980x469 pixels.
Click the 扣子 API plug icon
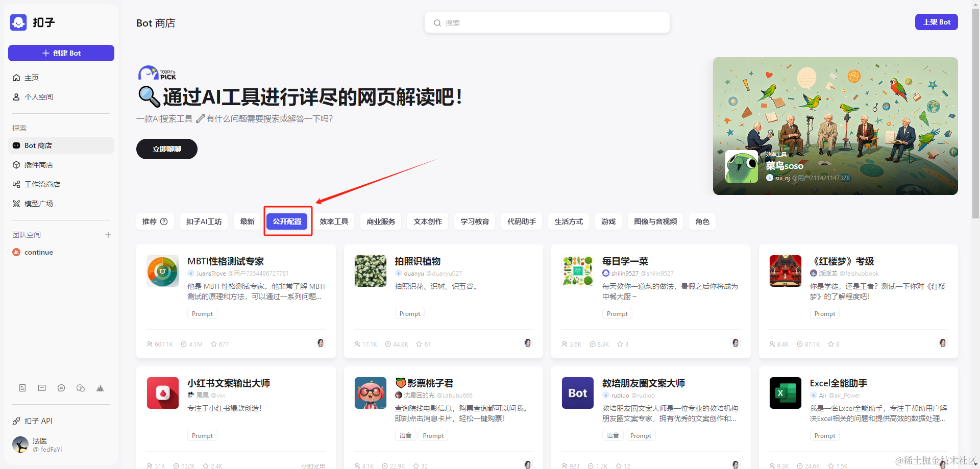[16, 421]
